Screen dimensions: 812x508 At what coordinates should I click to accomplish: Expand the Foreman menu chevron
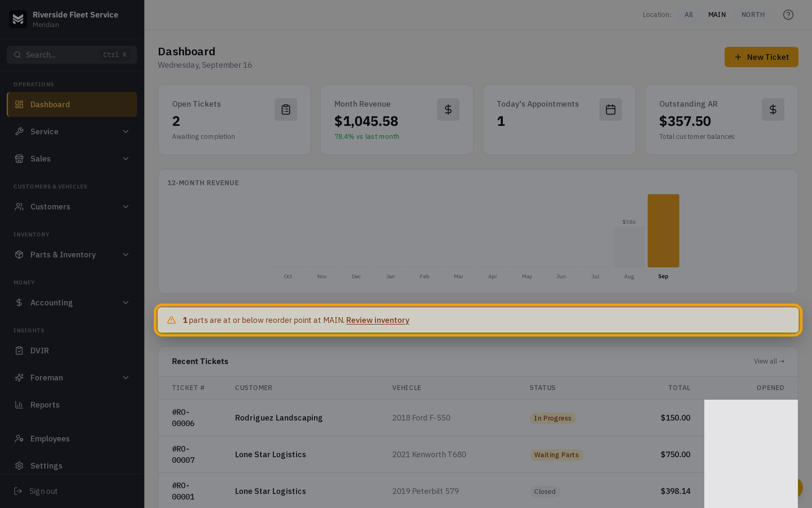[126, 378]
